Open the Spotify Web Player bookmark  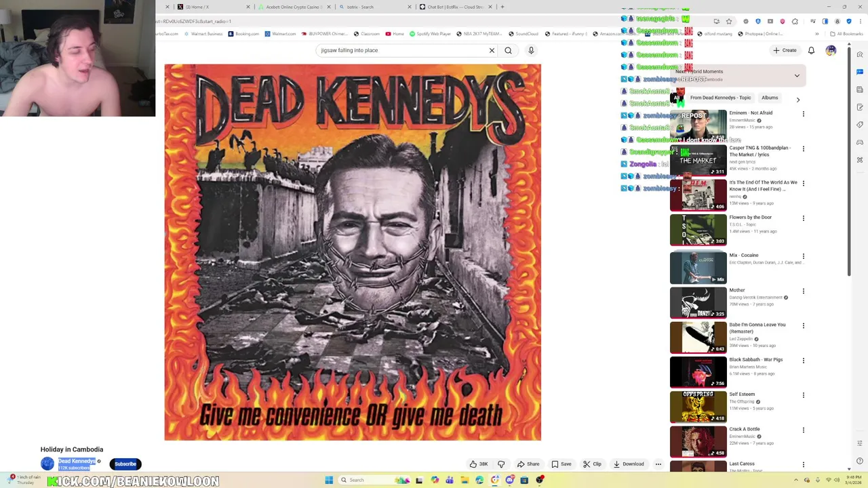(431, 34)
